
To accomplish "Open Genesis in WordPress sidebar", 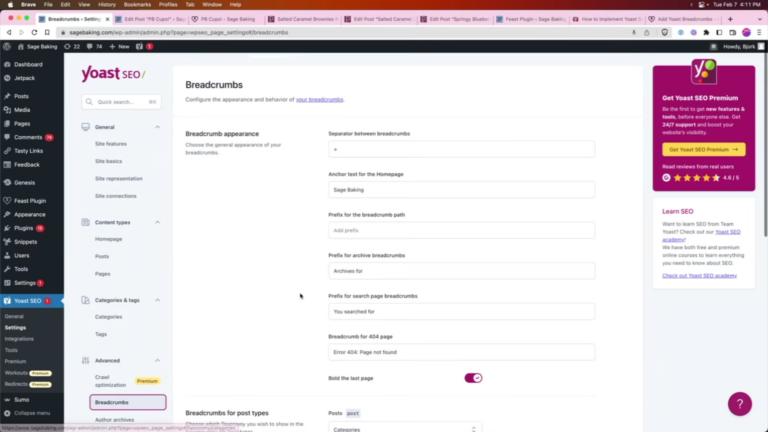I will 24,183.
